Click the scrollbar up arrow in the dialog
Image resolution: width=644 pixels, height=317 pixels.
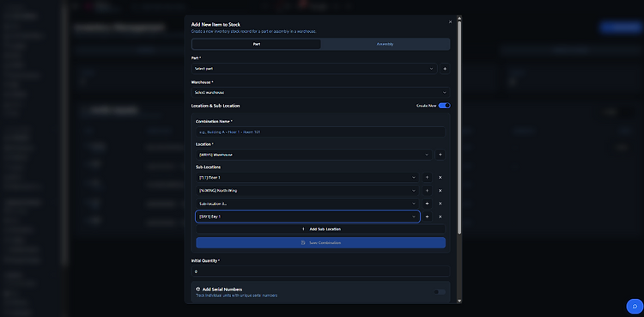(x=459, y=18)
